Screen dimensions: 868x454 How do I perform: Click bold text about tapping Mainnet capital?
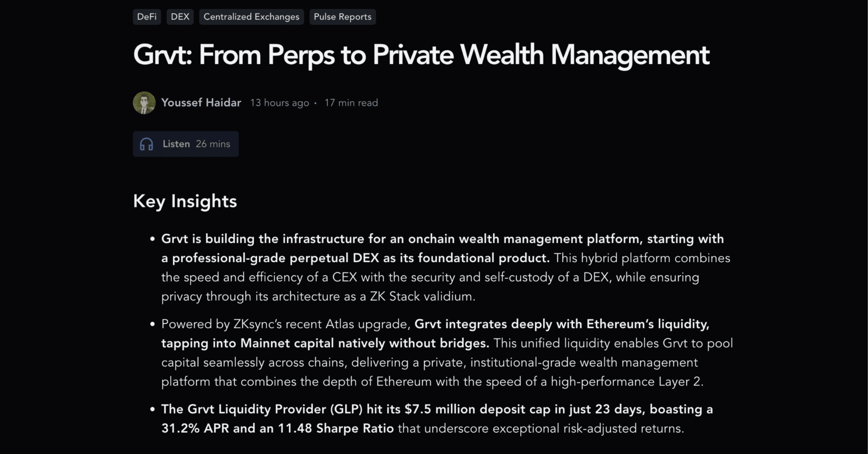[x=325, y=344]
